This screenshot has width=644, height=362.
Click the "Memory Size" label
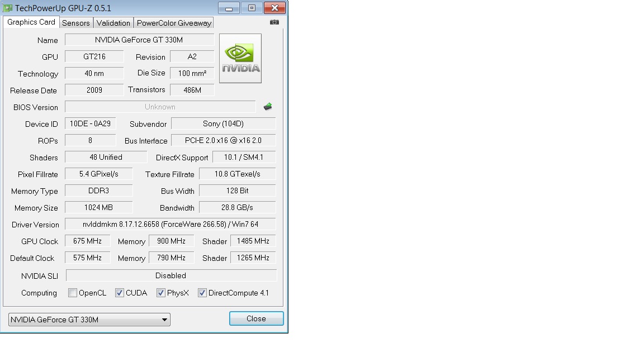36,208
